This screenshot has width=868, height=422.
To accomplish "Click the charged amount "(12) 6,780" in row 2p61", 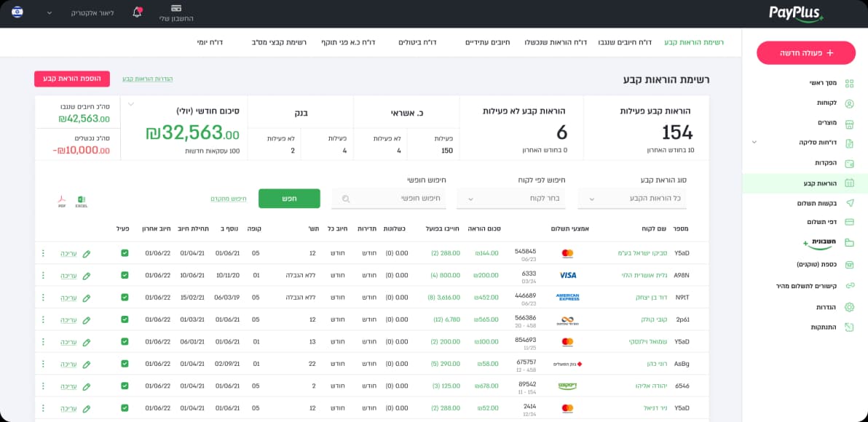I will coord(446,319).
